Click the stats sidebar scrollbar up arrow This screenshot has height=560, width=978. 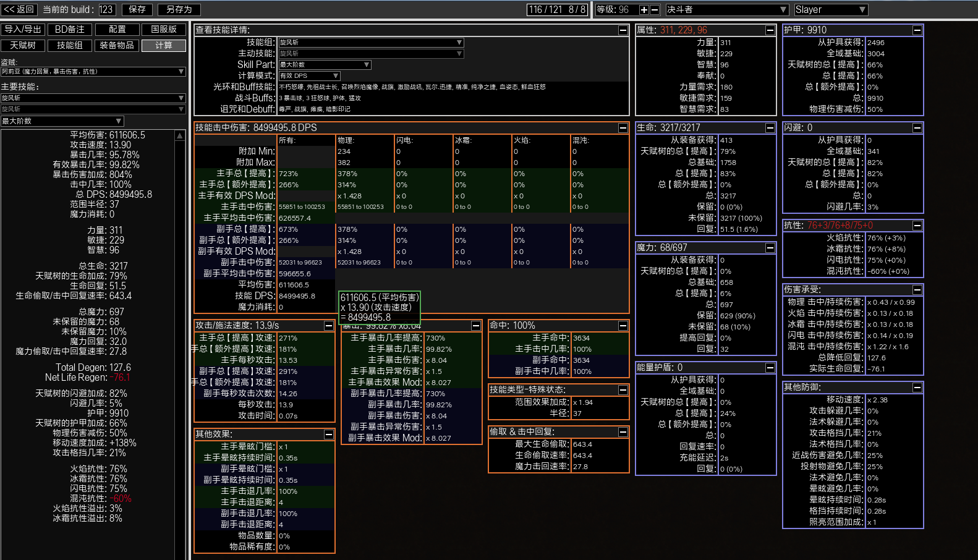(x=180, y=135)
